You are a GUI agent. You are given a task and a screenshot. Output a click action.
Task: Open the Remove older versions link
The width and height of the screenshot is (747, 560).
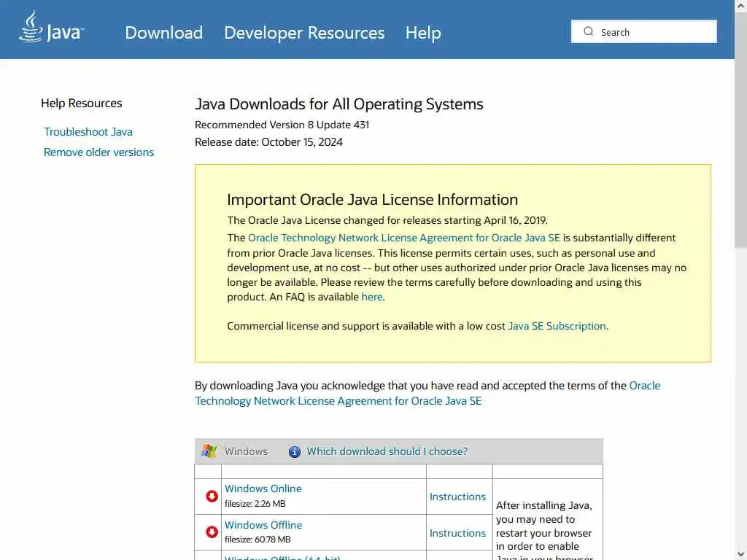(98, 152)
